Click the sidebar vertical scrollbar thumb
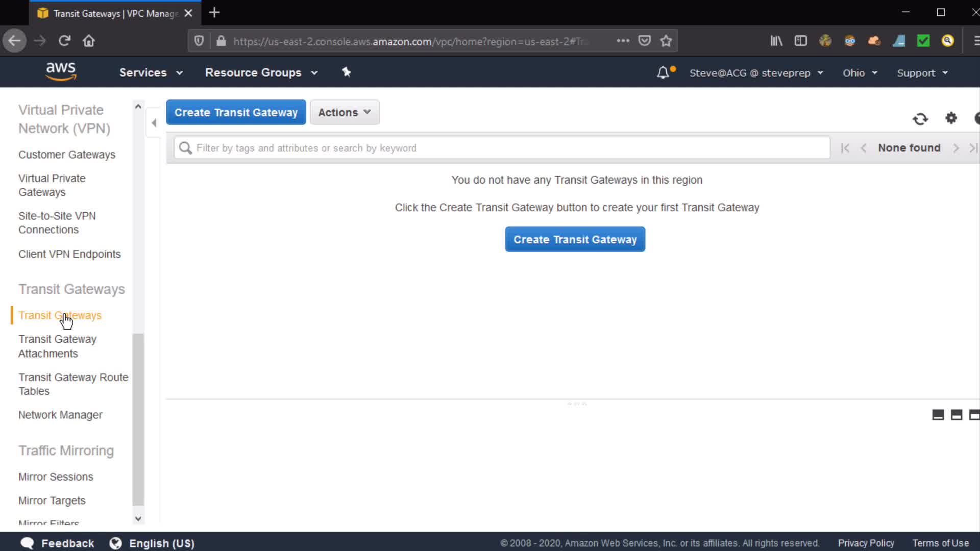The image size is (980, 551). [x=138, y=418]
